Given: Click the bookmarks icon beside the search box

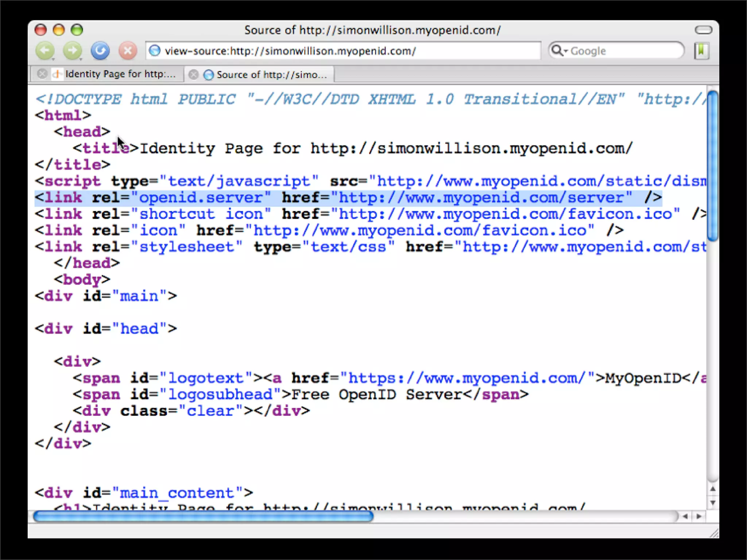Looking at the screenshot, I should pyautogui.click(x=701, y=51).
